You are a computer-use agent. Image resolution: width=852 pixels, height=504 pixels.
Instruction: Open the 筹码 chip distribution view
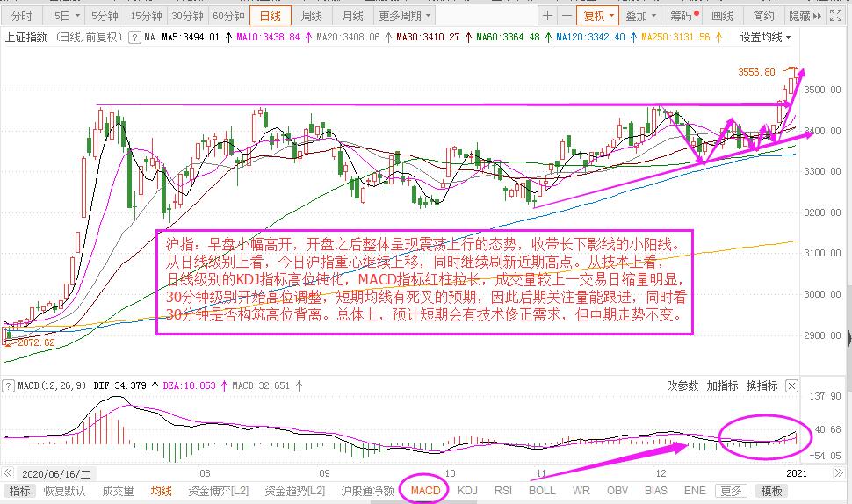[x=684, y=16]
